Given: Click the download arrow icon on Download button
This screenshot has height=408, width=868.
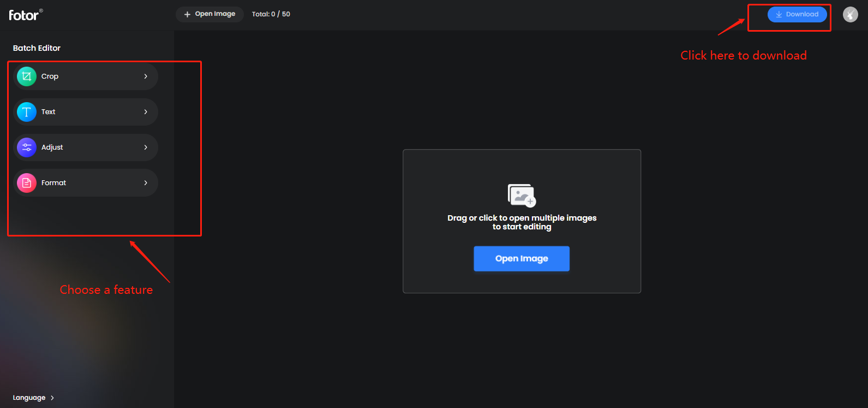Looking at the screenshot, I should tap(779, 14).
